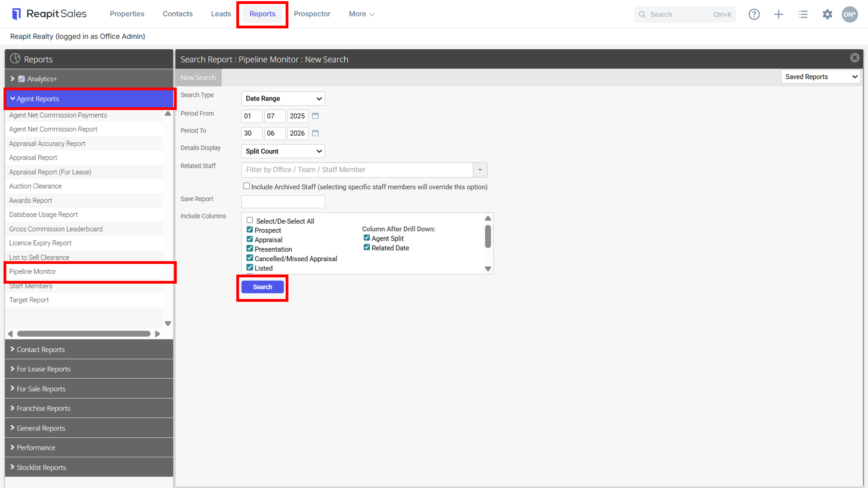Click Include Columns scroll down arrow
Viewport: 868px width, 488px height.
pyautogui.click(x=488, y=269)
